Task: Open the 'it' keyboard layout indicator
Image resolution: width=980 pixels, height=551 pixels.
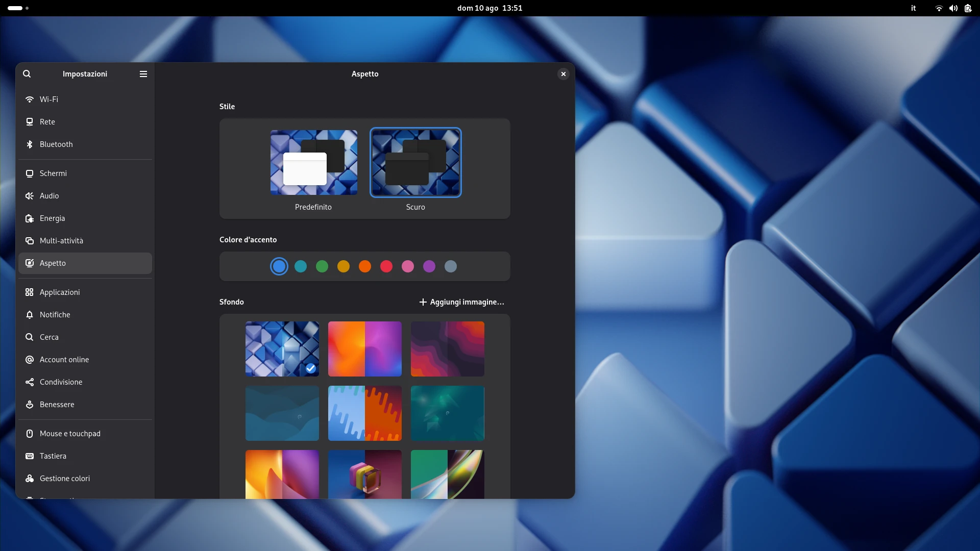Action: point(913,8)
